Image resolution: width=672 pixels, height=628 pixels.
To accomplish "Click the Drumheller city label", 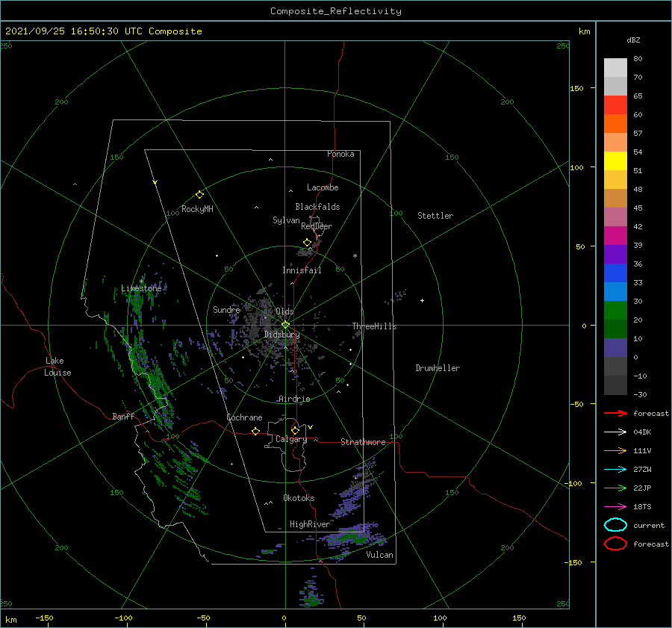I will [x=438, y=368].
